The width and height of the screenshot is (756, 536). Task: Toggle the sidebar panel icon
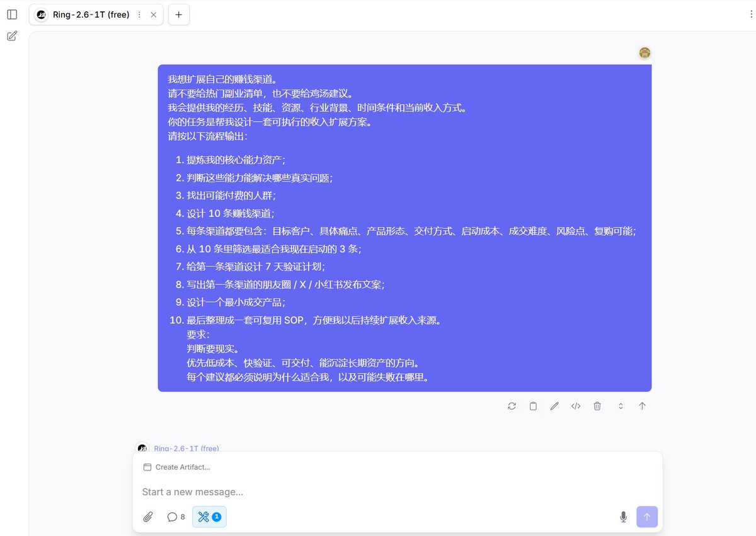click(12, 15)
